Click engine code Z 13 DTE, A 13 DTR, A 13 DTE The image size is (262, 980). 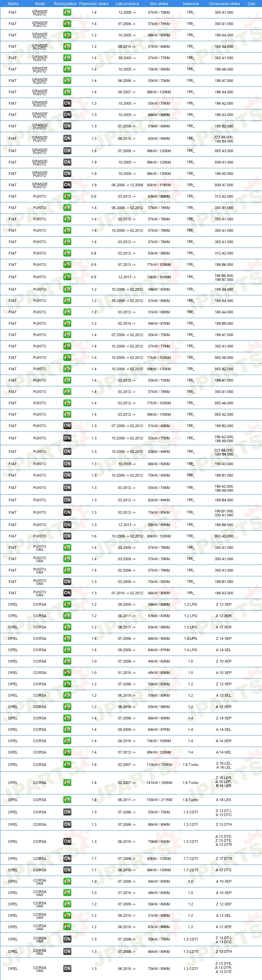click(x=223, y=968)
